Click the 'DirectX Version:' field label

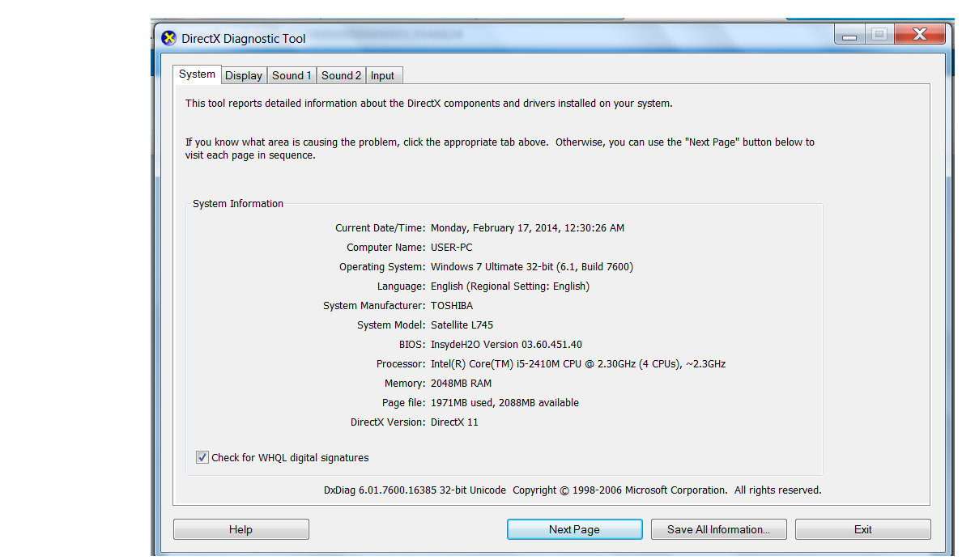pyautogui.click(x=388, y=422)
